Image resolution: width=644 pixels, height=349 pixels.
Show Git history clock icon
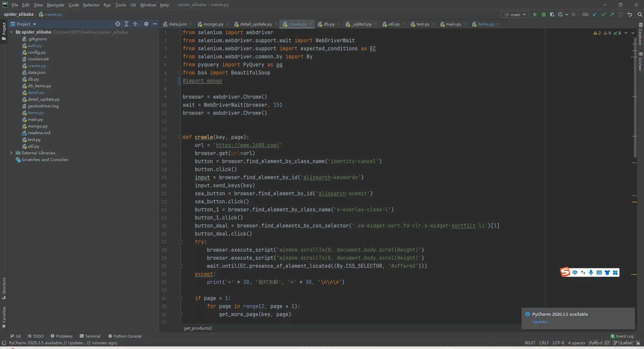621,14
